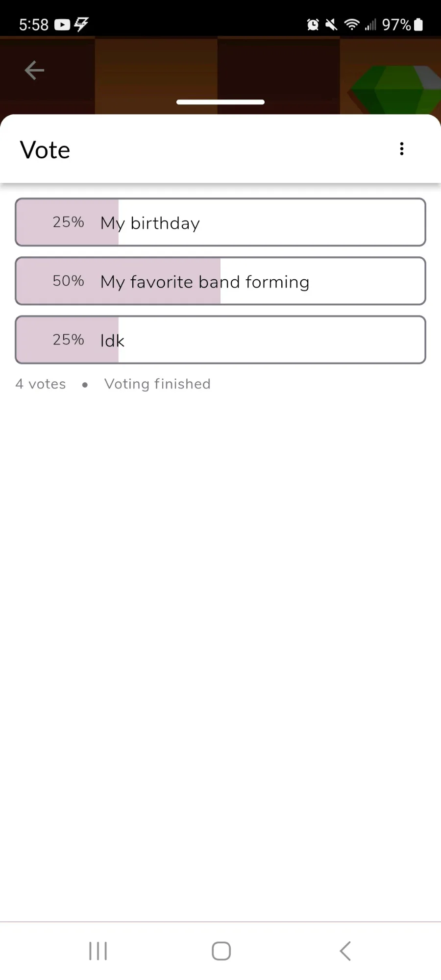Open the three-dot overflow menu beside Vote
The image size is (441, 980).
402,149
